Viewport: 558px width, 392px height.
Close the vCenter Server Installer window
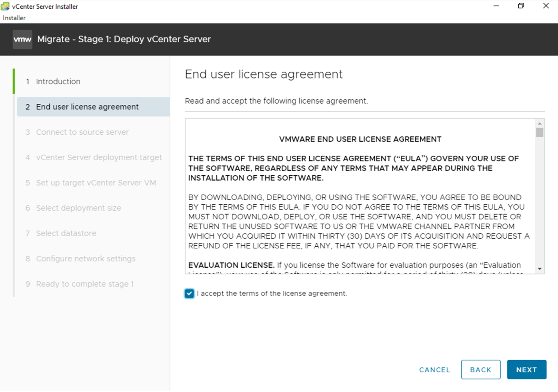point(546,6)
